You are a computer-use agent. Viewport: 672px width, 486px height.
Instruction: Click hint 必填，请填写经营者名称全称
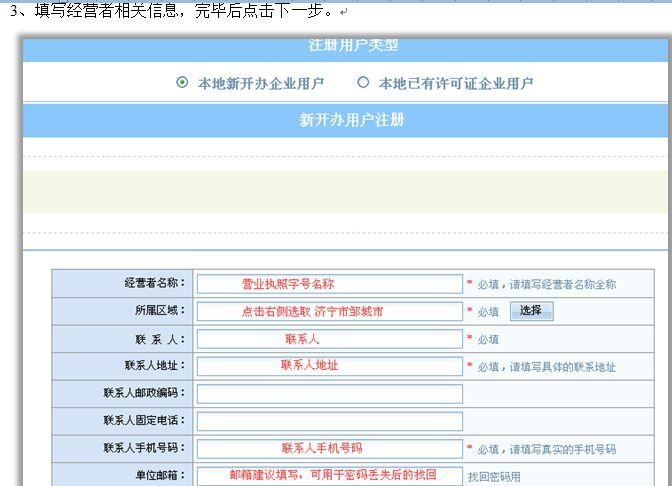click(x=546, y=284)
